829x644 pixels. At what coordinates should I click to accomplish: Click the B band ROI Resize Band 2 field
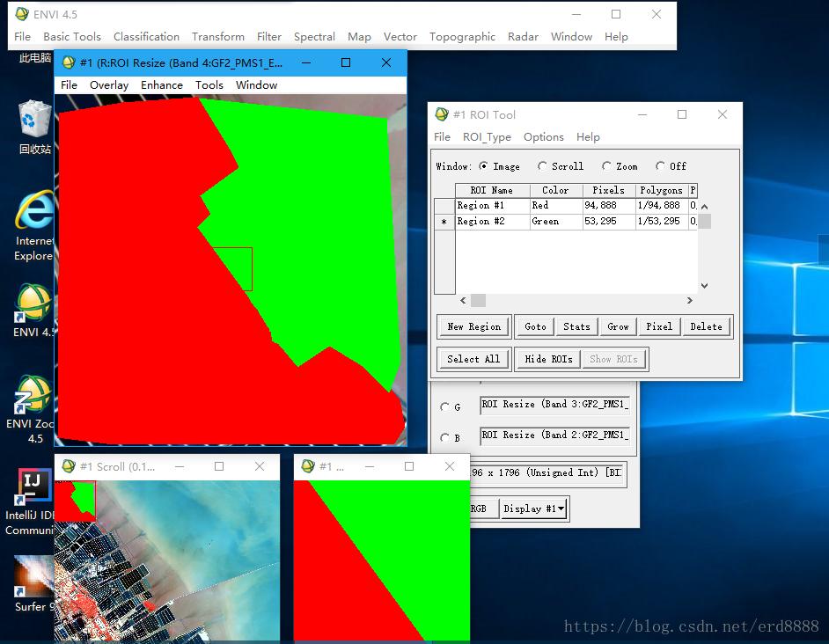click(555, 435)
